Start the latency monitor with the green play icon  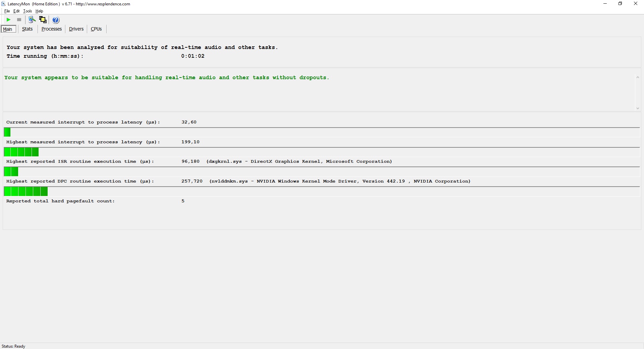[x=9, y=20]
